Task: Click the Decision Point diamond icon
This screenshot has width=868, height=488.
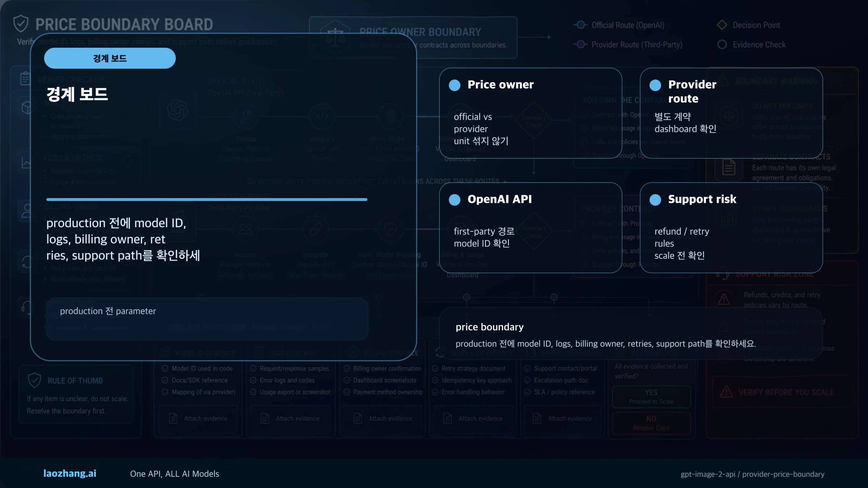Action: [722, 25]
